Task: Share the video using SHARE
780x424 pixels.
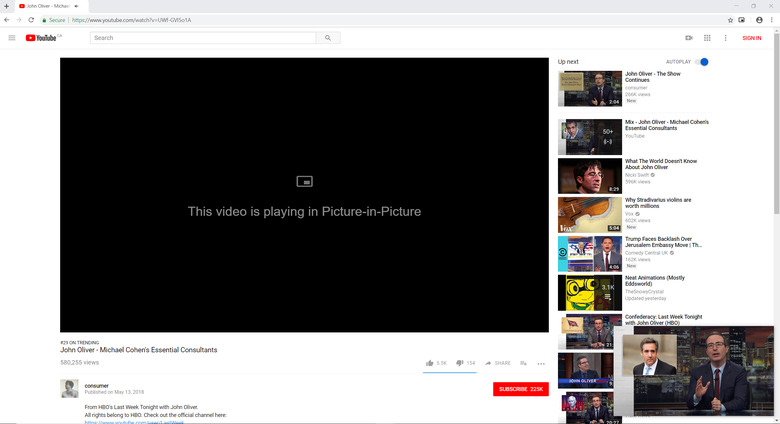Action: pyautogui.click(x=498, y=363)
